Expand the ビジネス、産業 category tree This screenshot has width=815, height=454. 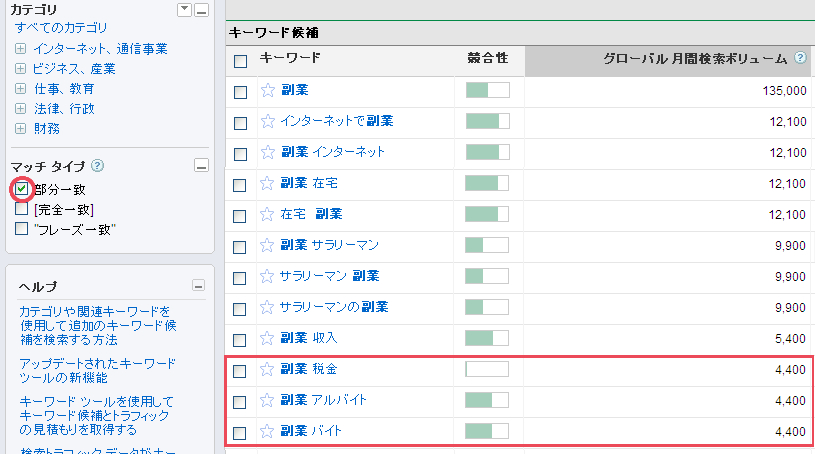(20, 69)
